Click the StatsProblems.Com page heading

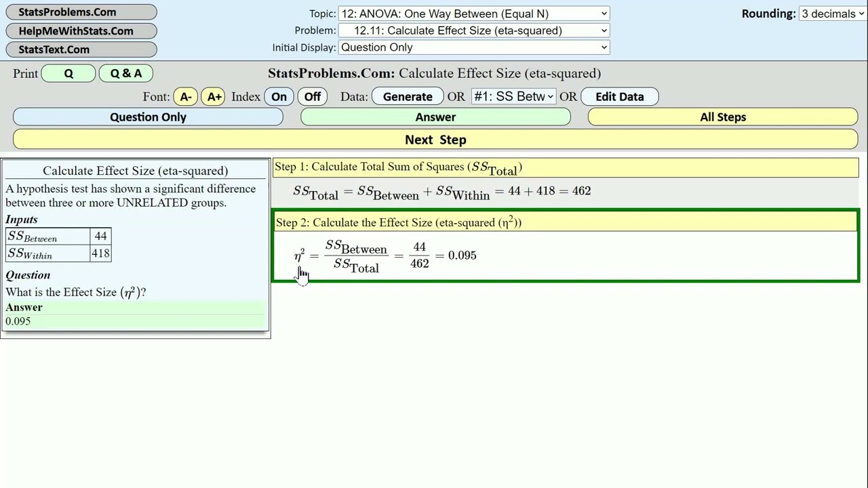click(x=434, y=73)
